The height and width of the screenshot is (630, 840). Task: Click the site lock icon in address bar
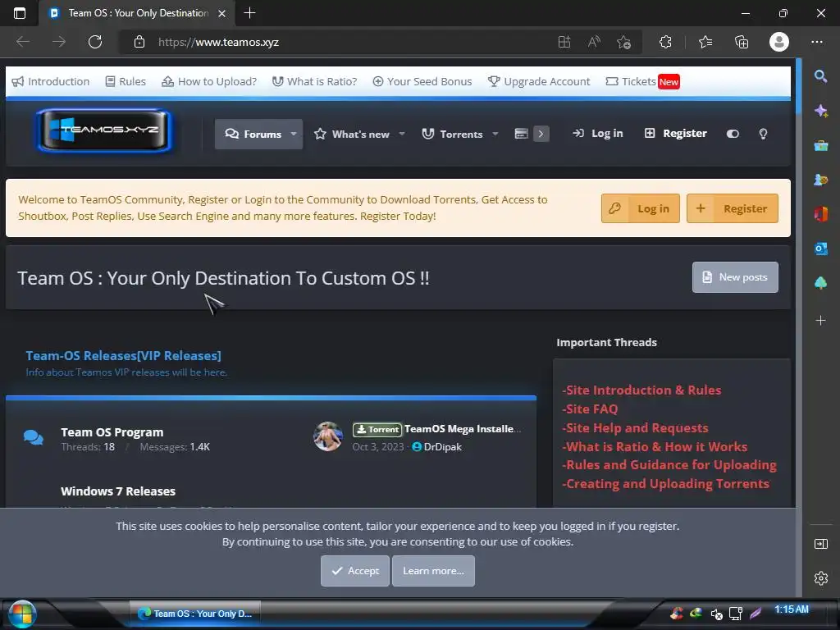pos(139,42)
